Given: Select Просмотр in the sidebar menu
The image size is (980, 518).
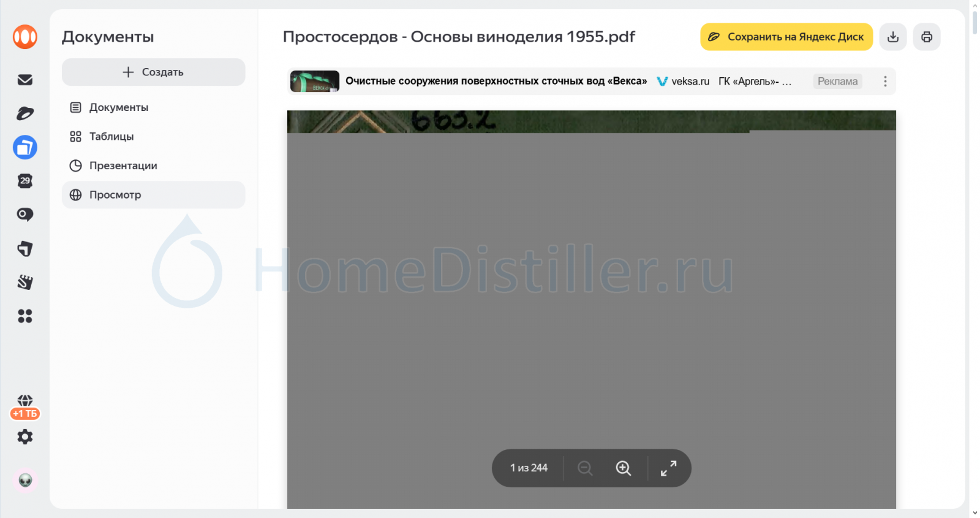Looking at the screenshot, I should [115, 195].
